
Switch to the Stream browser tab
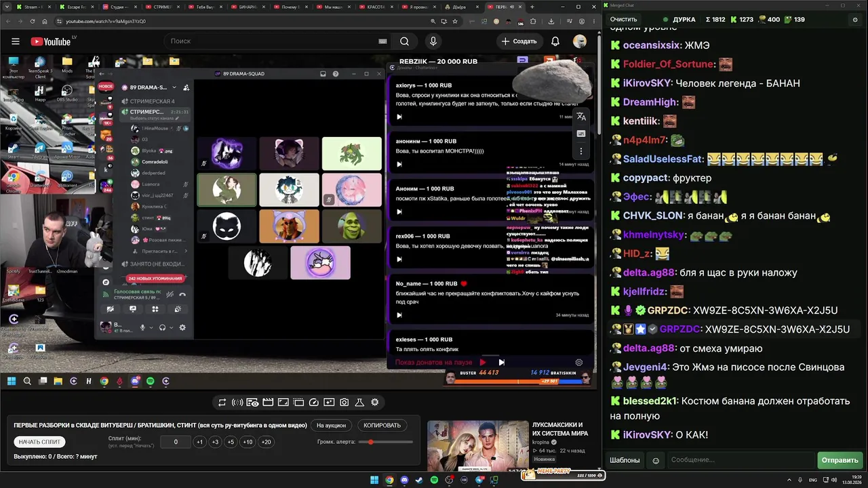coord(34,7)
